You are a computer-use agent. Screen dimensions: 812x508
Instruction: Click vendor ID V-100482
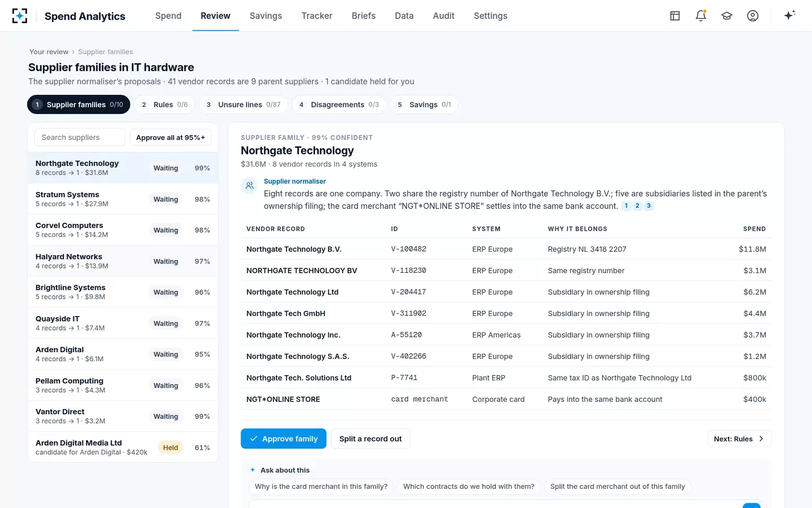(x=409, y=249)
